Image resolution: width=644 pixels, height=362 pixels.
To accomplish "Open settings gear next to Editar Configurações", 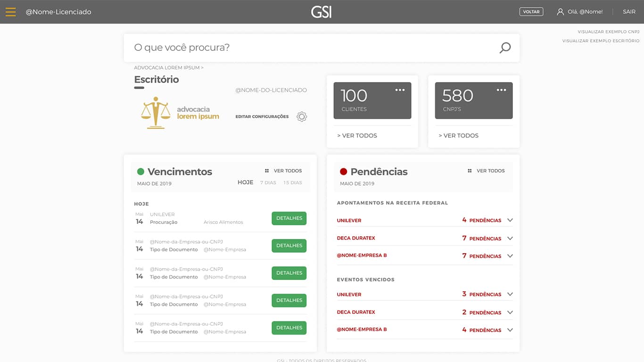I will pyautogui.click(x=302, y=116).
